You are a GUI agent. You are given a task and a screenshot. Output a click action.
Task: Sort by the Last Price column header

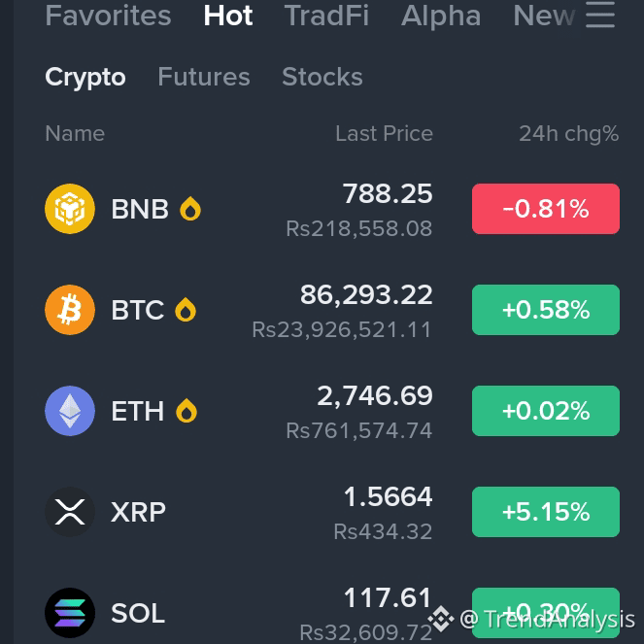384,133
